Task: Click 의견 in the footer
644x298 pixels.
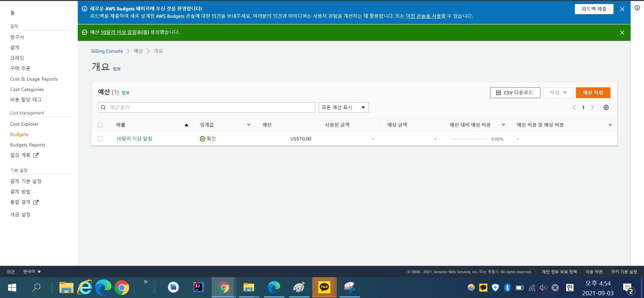Action: pyautogui.click(x=11, y=272)
